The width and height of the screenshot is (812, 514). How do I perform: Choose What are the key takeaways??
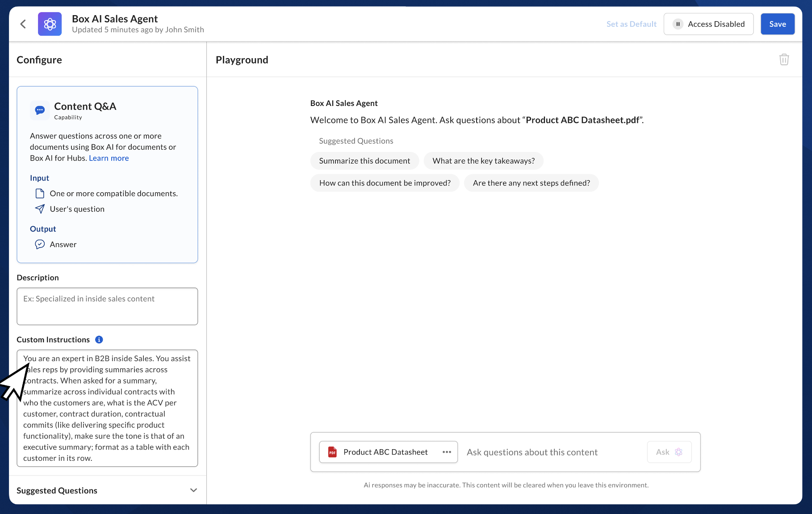(483, 161)
